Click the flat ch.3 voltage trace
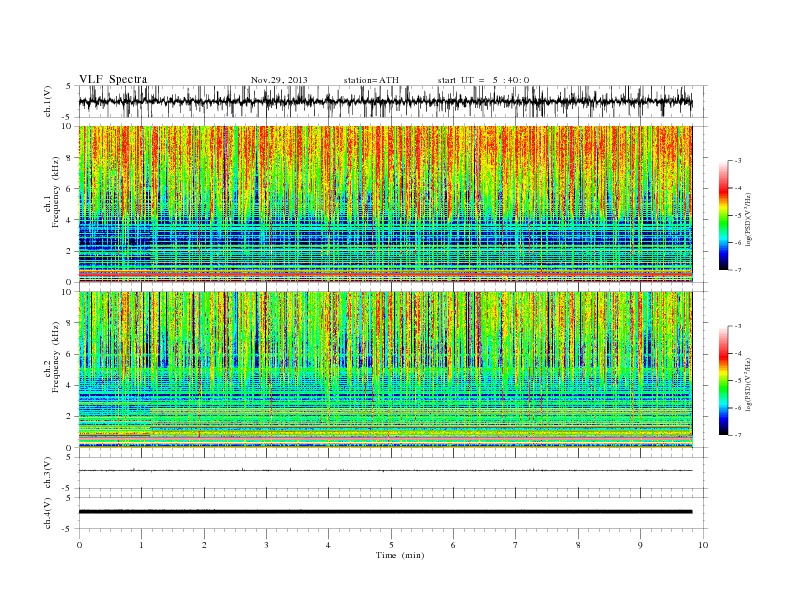 pyautogui.click(x=385, y=470)
